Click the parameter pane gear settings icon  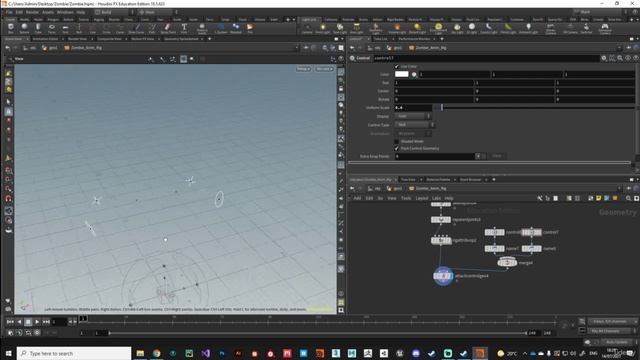pyautogui.click(x=604, y=58)
